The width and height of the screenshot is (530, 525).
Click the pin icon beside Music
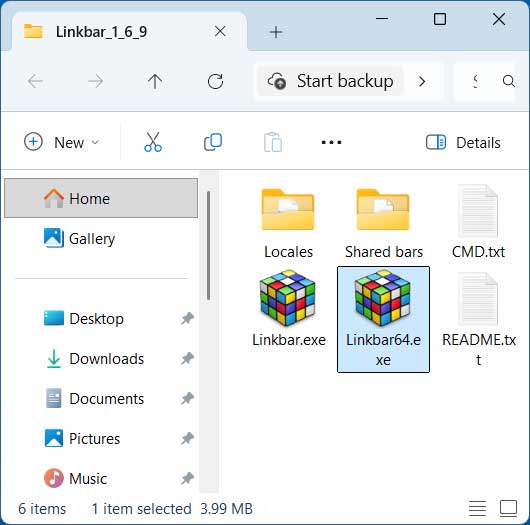point(187,478)
